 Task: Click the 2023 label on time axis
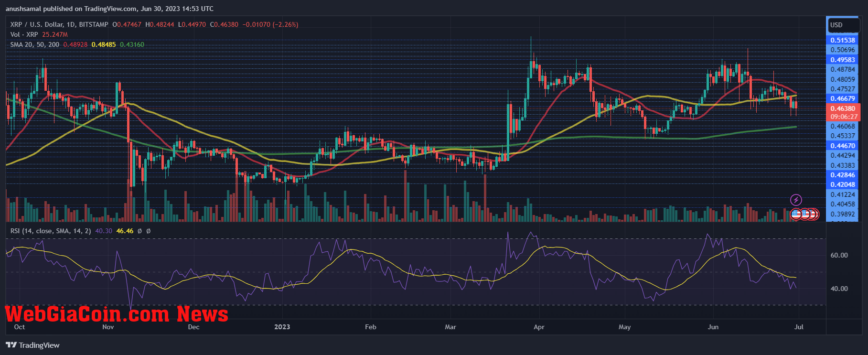[282, 327]
